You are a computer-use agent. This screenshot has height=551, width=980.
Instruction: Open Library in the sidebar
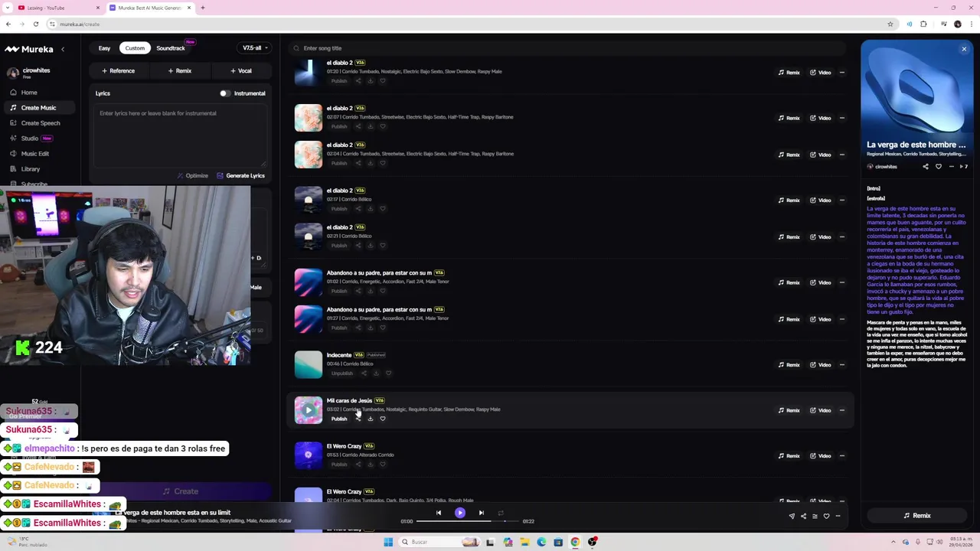point(30,169)
